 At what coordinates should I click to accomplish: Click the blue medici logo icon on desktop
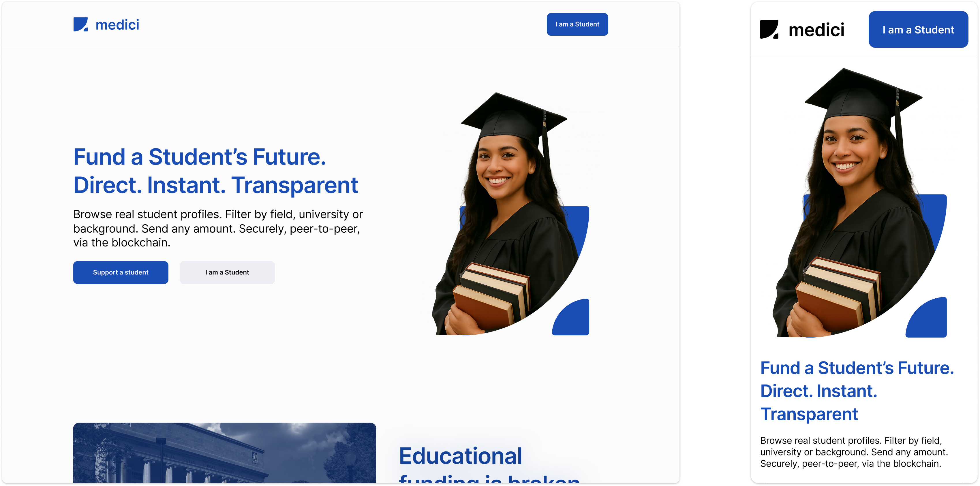pos(80,24)
